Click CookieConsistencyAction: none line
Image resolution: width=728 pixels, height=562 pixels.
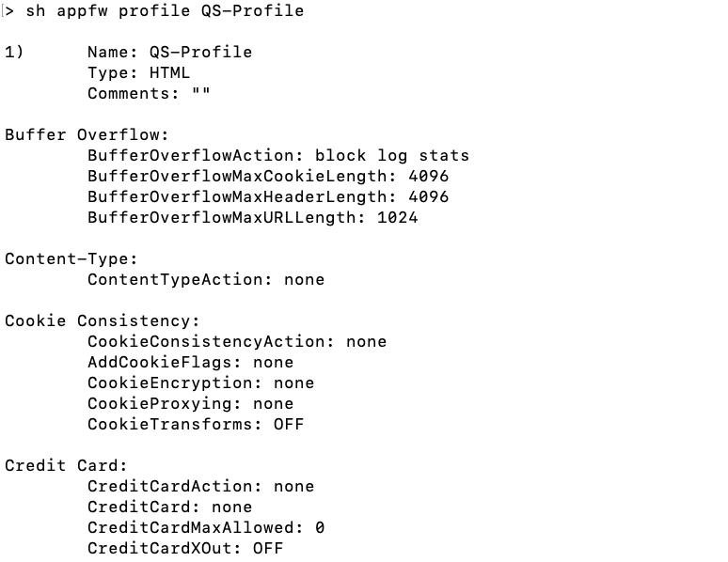click(x=237, y=341)
